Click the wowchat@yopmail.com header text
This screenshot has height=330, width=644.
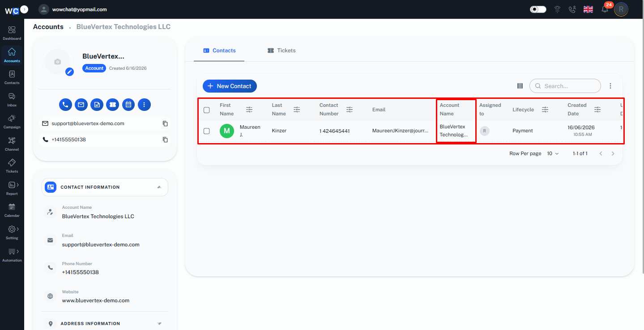(x=80, y=9)
